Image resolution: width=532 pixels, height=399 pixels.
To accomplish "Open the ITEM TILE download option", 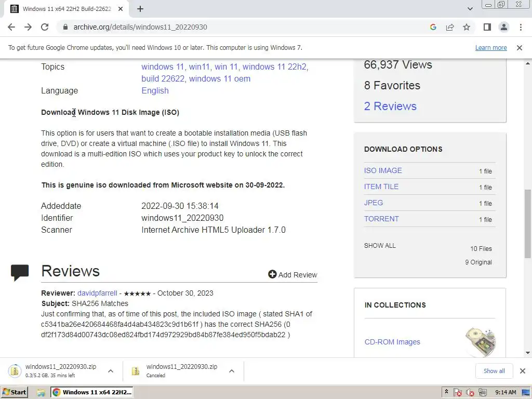I will point(381,187).
